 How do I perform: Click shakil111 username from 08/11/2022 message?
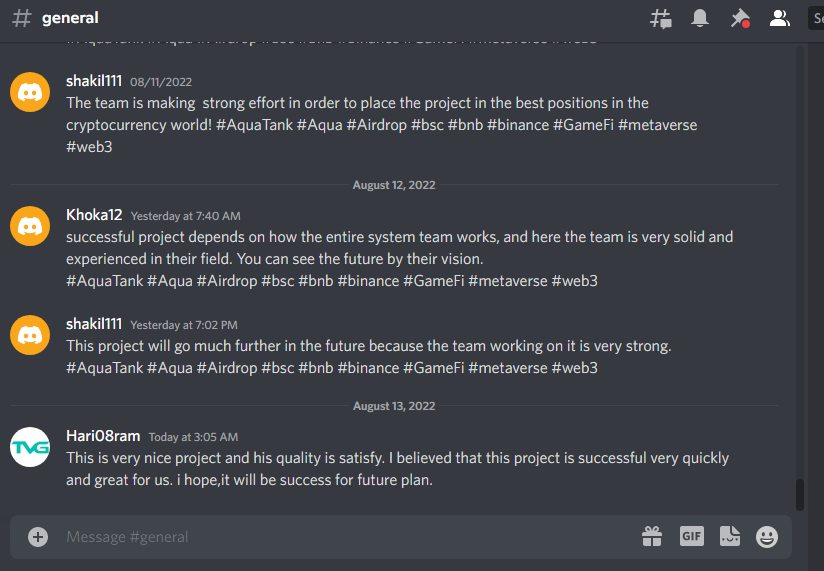pos(94,81)
